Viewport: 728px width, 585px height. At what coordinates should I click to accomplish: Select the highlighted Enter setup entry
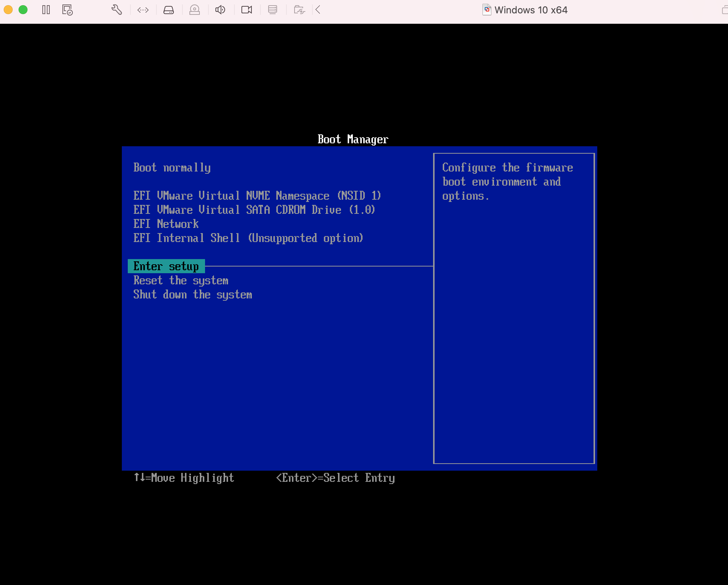(x=166, y=266)
